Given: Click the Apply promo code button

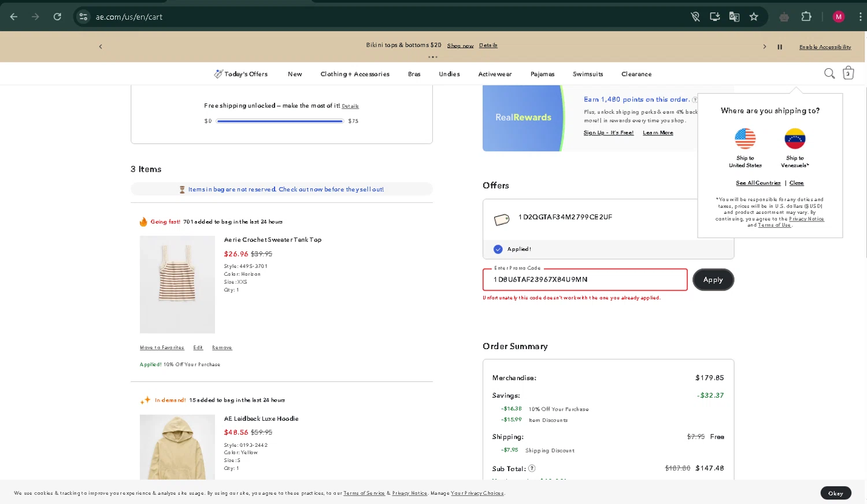Looking at the screenshot, I should pos(713,280).
